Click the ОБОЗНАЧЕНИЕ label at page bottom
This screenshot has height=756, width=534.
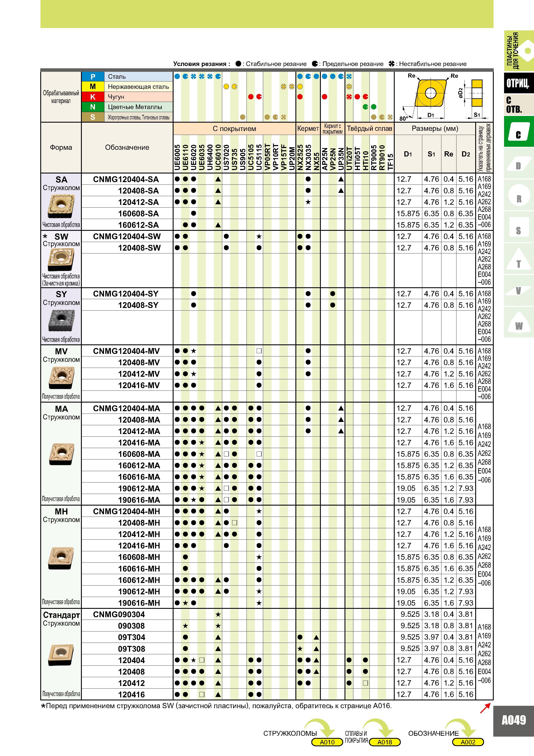point(433,733)
